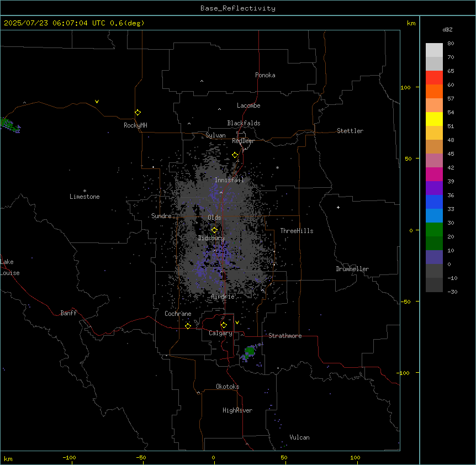Click the red 65-60 dBZ legend swatch
Image resolution: width=476 pixels, height=465 pixels.
tap(434, 78)
